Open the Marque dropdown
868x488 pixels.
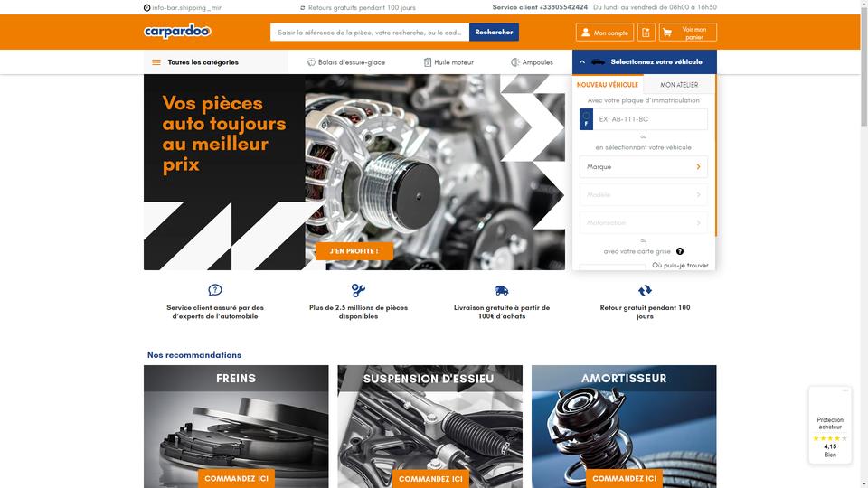(x=643, y=166)
